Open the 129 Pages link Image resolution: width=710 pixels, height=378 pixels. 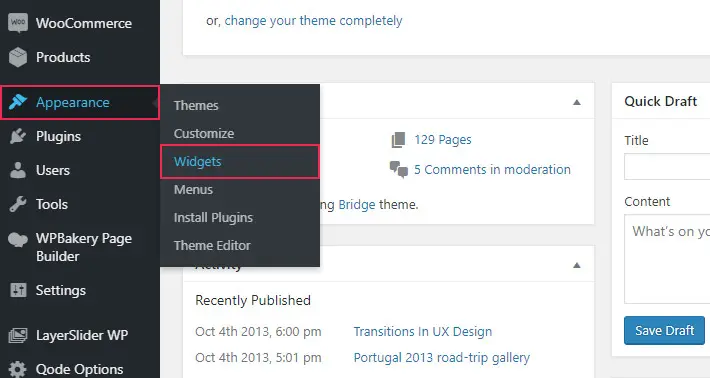pyautogui.click(x=442, y=139)
